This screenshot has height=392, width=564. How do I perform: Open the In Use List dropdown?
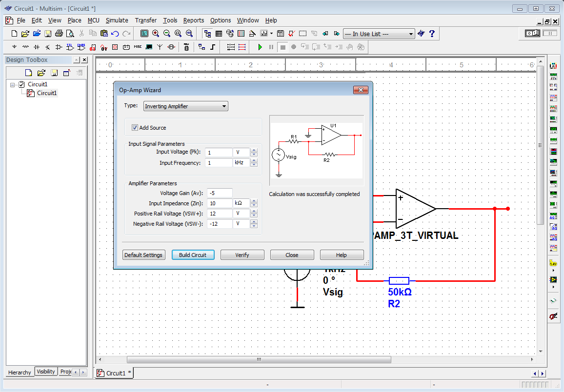(379, 34)
